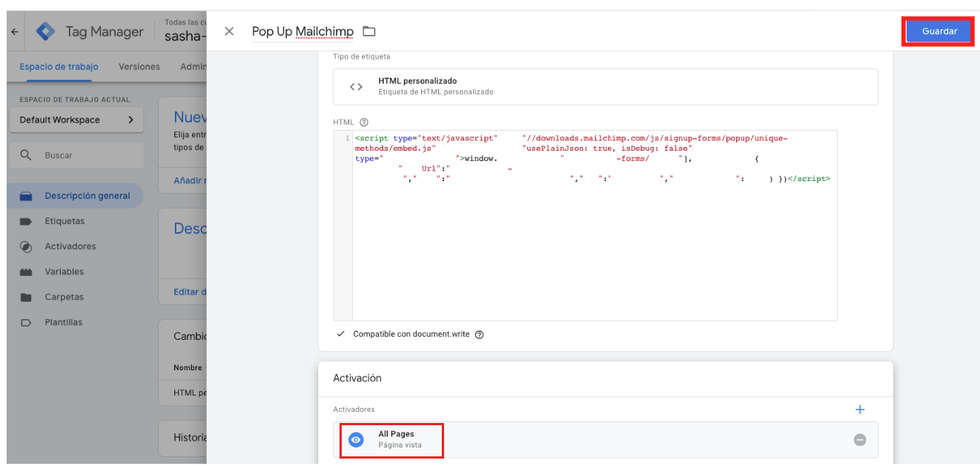The width and height of the screenshot is (980, 466).
Task: Click the Tag Manager title text
Action: click(105, 32)
